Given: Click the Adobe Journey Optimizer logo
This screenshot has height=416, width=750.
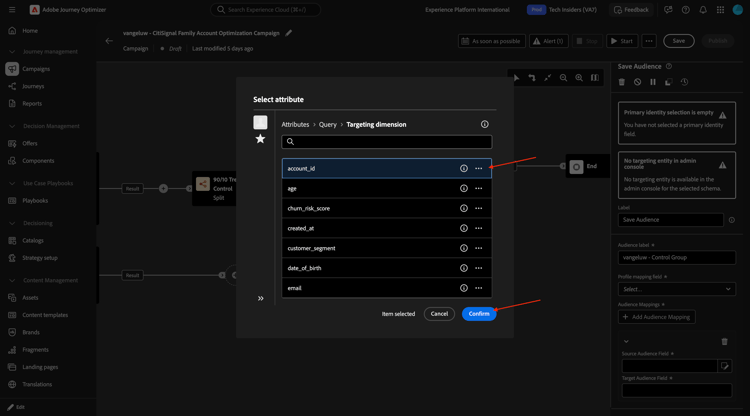Looking at the screenshot, I should [x=34, y=10].
